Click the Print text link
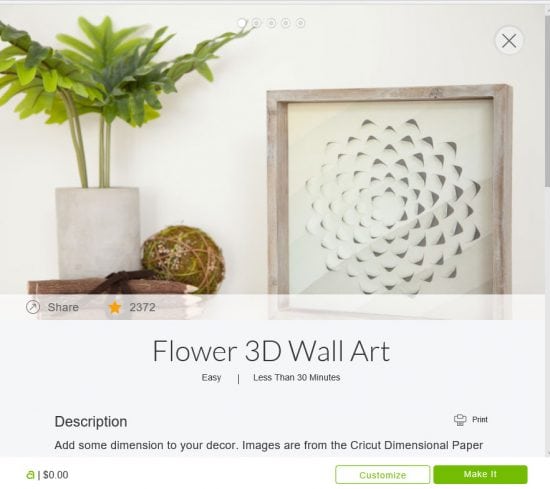This screenshot has width=550, height=489. click(x=480, y=420)
